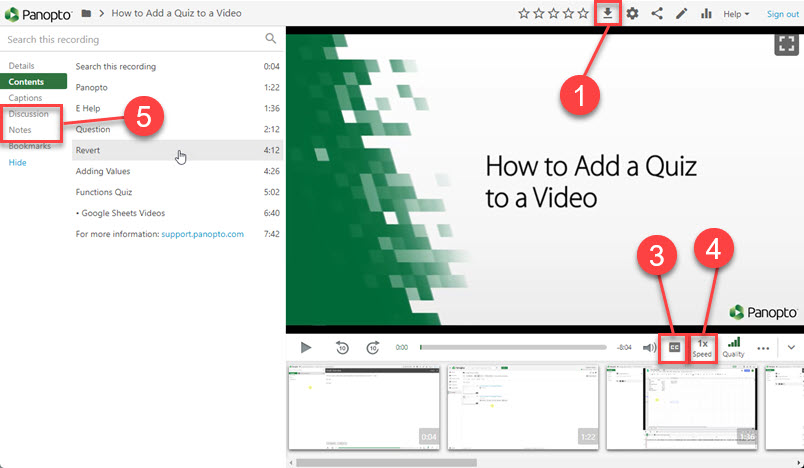Switch to the Captions tab
The width and height of the screenshot is (804, 468).
[x=25, y=97]
